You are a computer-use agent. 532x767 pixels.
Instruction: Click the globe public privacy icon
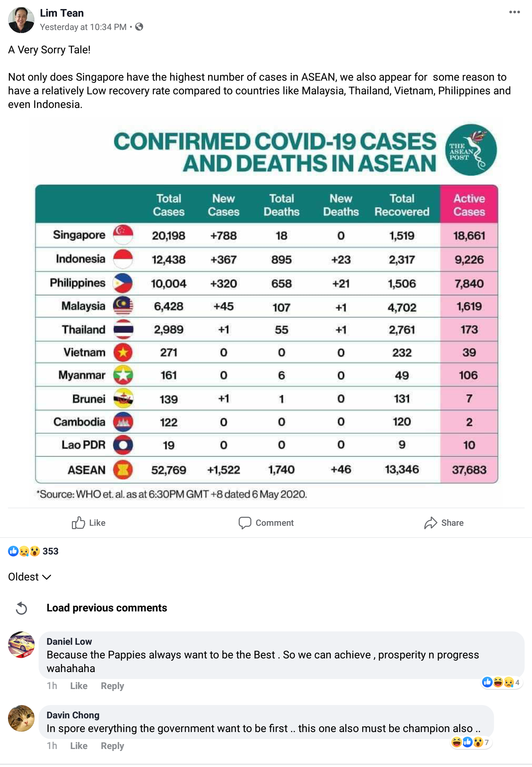pyautogui.click(x=139, y=27)
